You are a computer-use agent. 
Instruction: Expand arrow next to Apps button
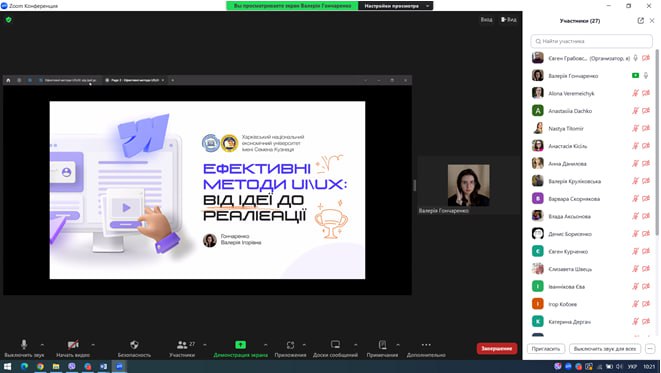[x=304, y=345]
